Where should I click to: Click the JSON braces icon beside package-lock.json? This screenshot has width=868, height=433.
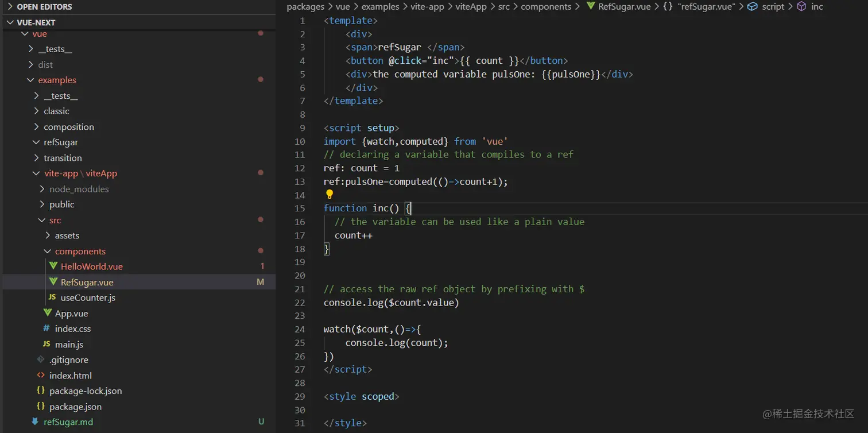(x=41, y=391)
